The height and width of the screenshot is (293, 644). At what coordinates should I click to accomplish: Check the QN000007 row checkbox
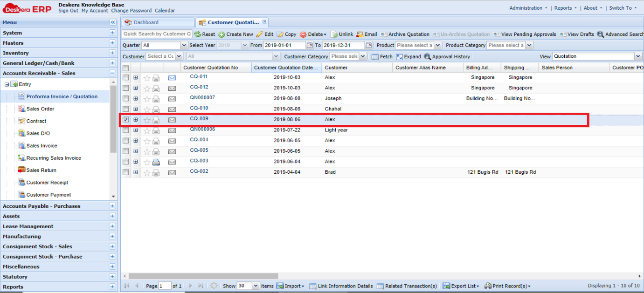tap(126, 99)
